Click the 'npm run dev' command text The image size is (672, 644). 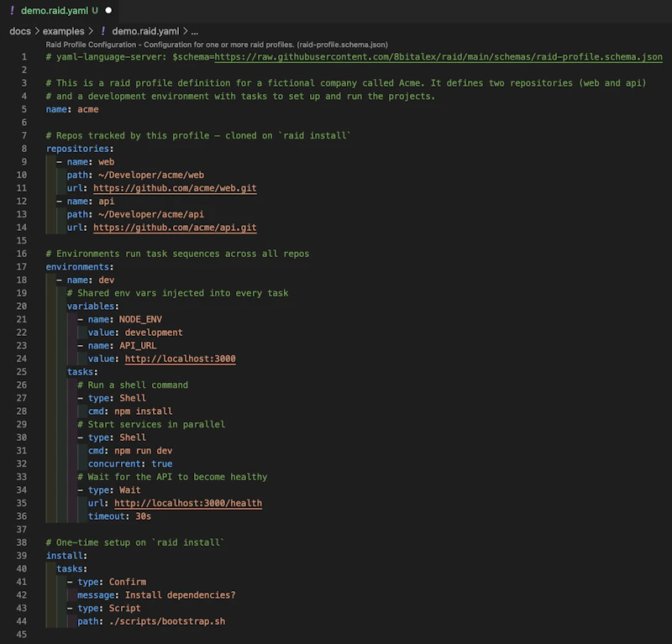[143, 450]
